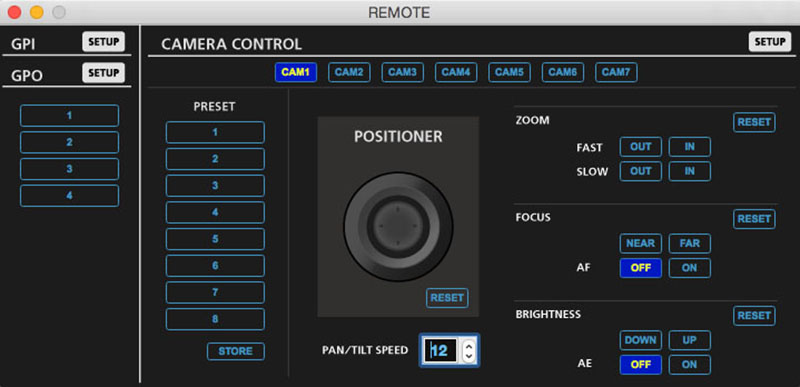This screenshot has width=800, height=387.
Task: Open the Camera Control SETUP
Action: (x=770, y=42)
